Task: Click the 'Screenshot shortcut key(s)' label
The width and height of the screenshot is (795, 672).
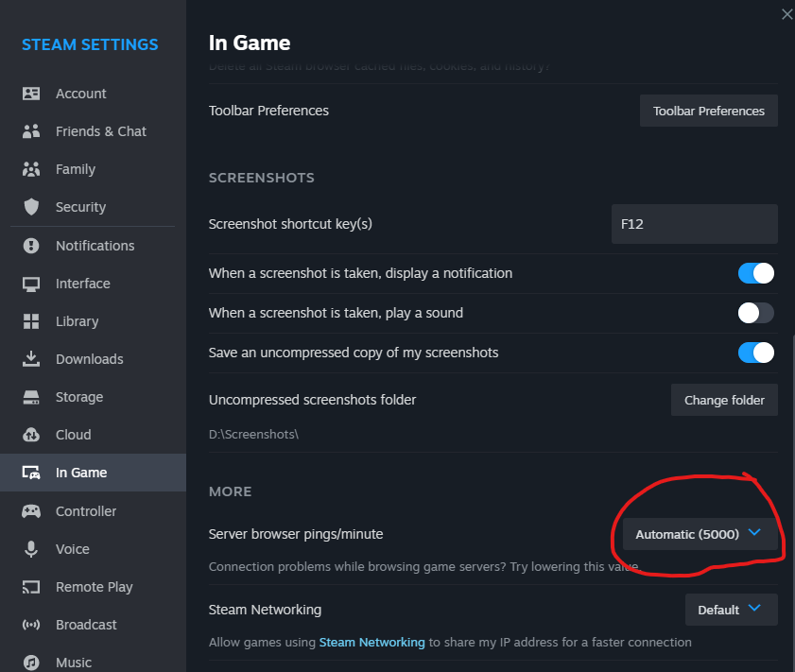Action: coord(290,224)
